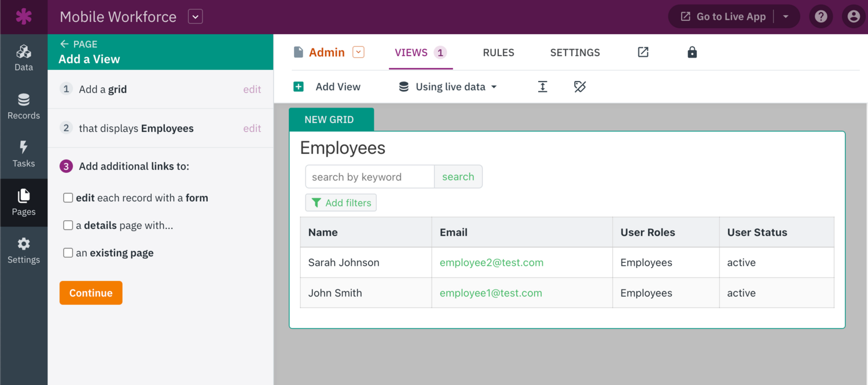Open the Mobile Workforce app dropdown
The height and width of the screenshot is (385, 868).
tap(195, 16)
